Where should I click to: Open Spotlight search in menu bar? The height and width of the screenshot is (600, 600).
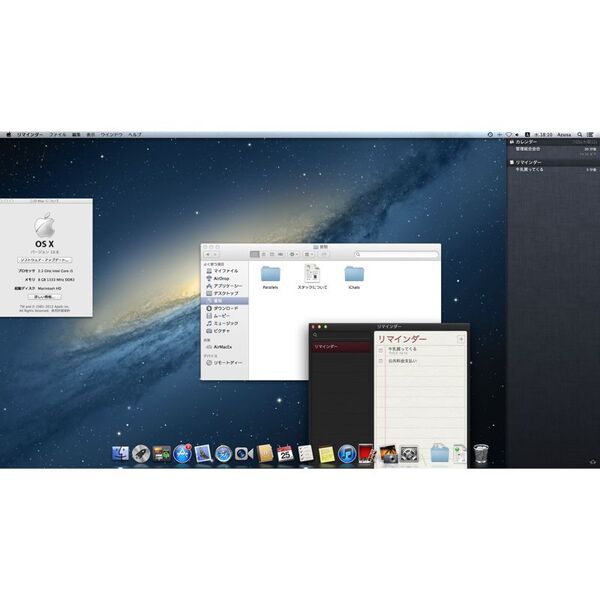580,135
